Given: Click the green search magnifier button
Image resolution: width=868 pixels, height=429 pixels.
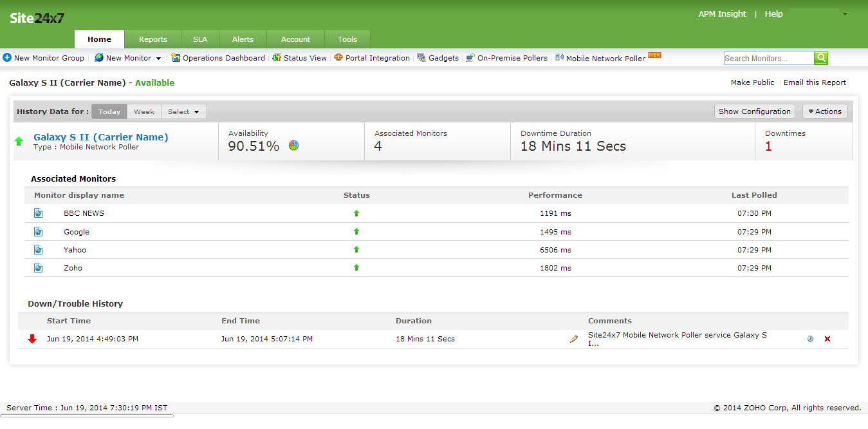Looking at the screenshot, I should (821, 58).
